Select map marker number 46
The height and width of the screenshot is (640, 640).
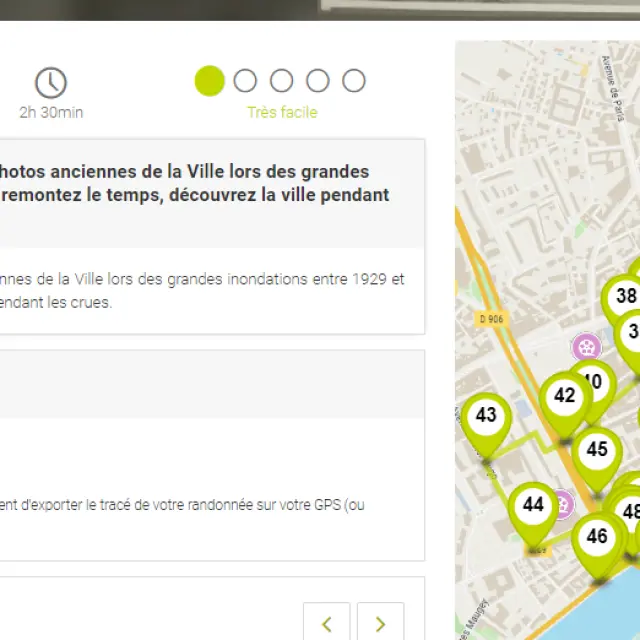point(597,537)
